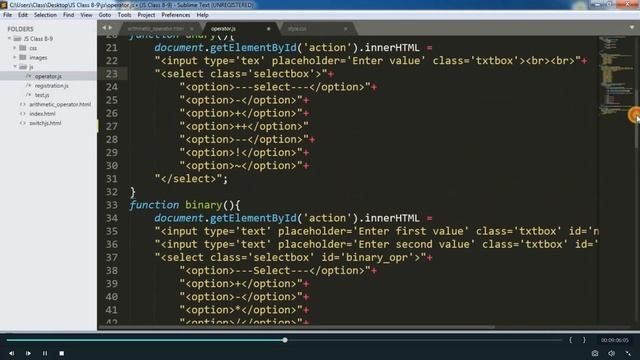Go to next tab with right arrow
Viewport: 640px width, 360px height.
coord(110,28)
